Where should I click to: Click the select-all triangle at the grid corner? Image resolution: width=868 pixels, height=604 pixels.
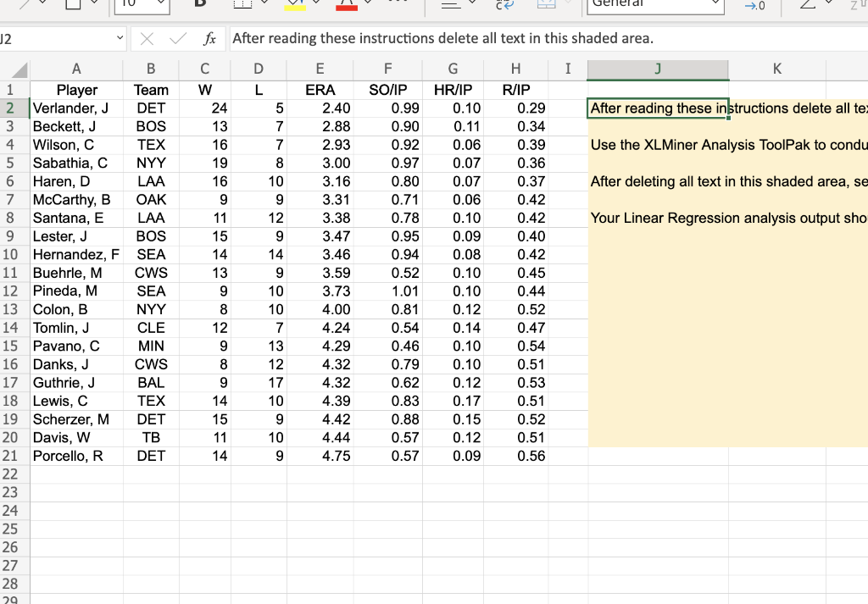[19, 70]
